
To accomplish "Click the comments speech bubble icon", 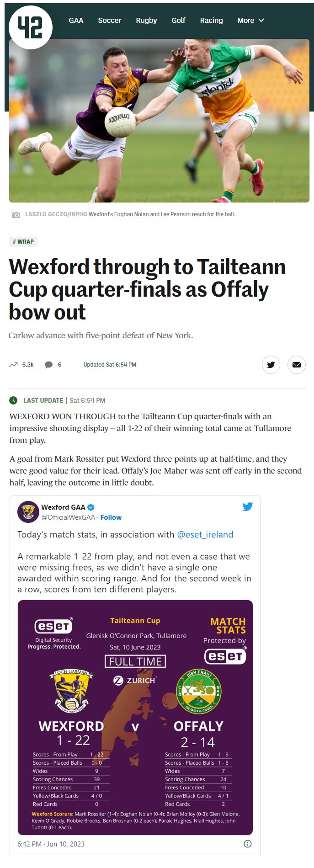I will (x=48, y=365).
